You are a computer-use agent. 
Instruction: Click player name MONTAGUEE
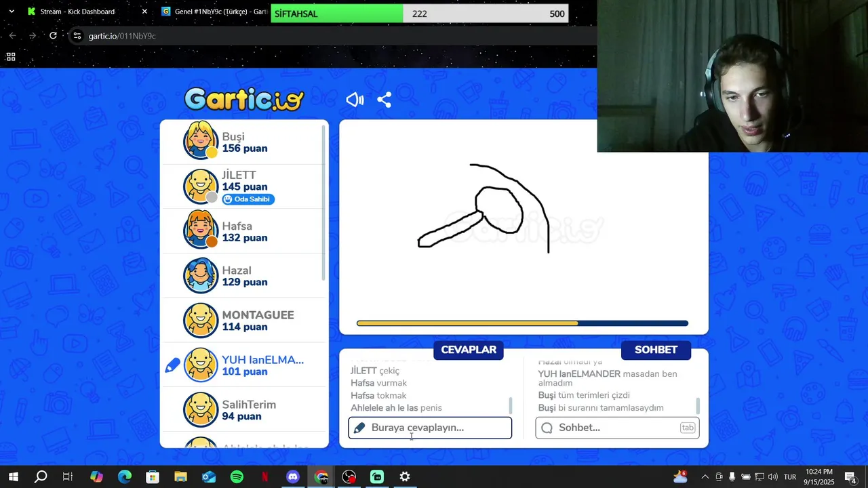pyautogui.click(x=258, y=315)
